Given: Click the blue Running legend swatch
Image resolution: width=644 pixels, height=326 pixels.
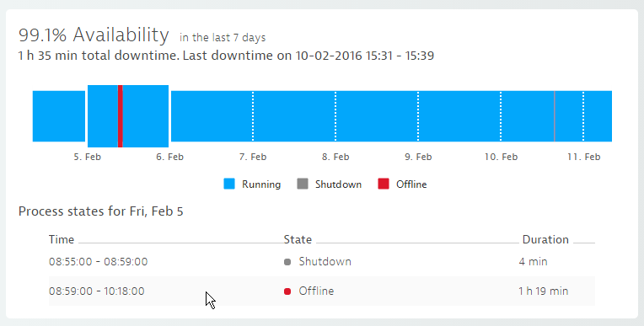Looking at the screenshot, I should point(229,184).
